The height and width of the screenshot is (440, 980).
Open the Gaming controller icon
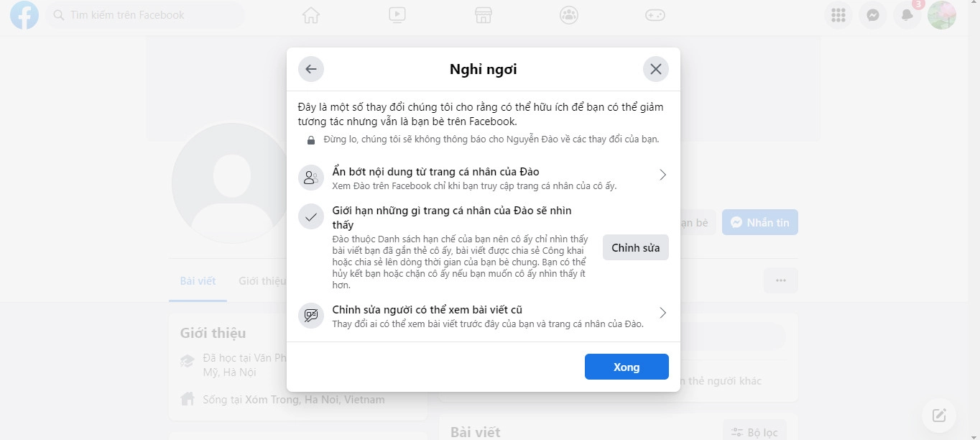(x=655, y=15)
